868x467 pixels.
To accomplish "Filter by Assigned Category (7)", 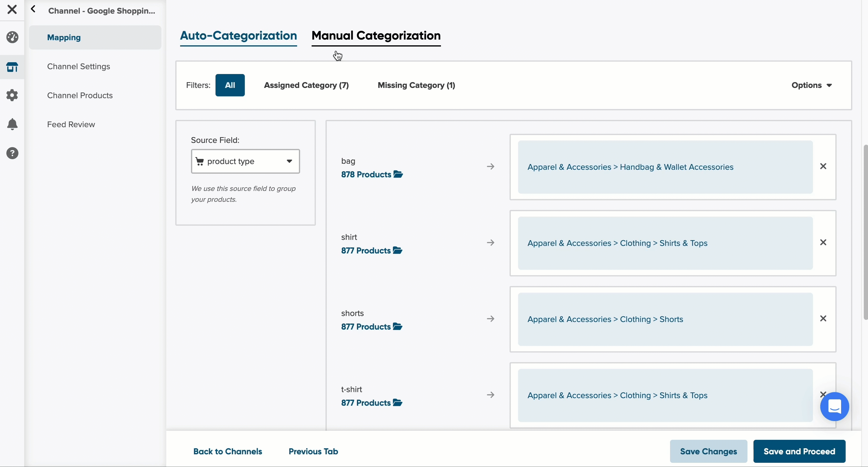I will point(306,85).
